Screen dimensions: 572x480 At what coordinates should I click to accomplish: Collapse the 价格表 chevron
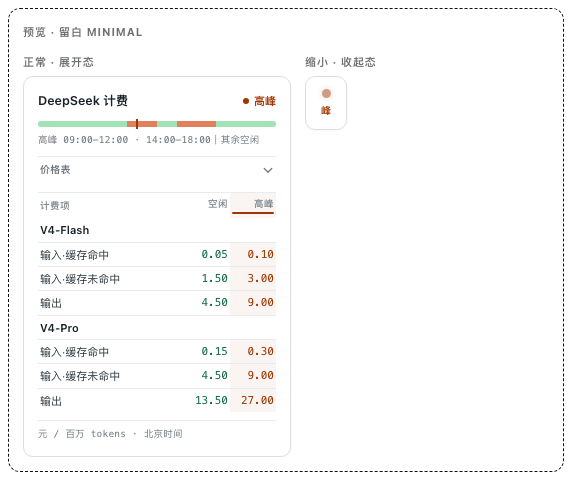(268, 170)
